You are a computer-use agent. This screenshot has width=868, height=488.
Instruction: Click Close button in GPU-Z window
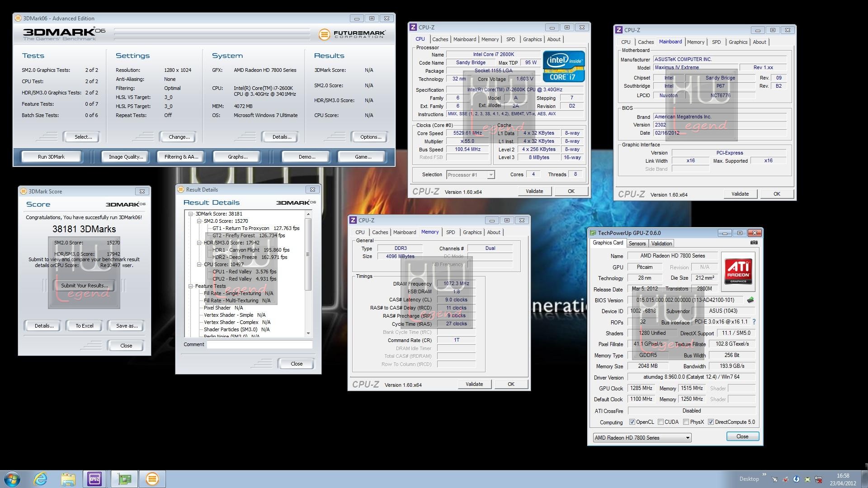[742, 436]
